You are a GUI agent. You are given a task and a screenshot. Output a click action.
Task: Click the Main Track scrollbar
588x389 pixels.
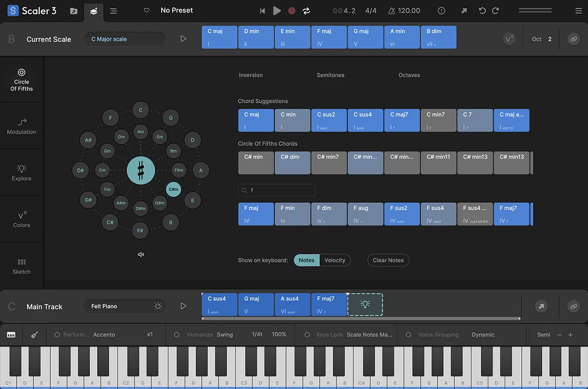(361, 318)
